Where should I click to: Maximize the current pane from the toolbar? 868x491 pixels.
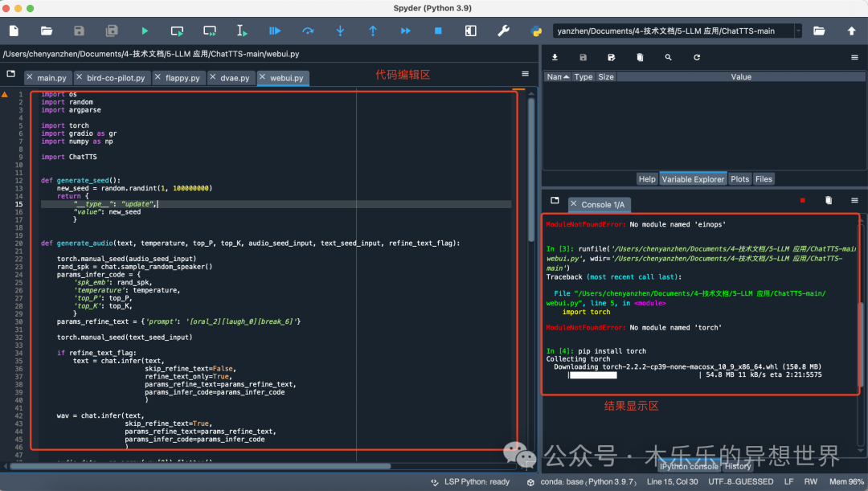(x=470, y=31)
